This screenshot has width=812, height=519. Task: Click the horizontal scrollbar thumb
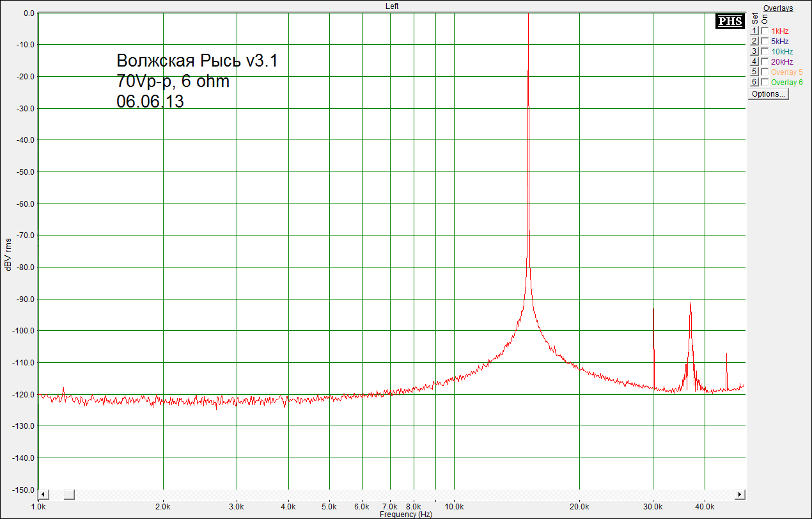(68, 495)
